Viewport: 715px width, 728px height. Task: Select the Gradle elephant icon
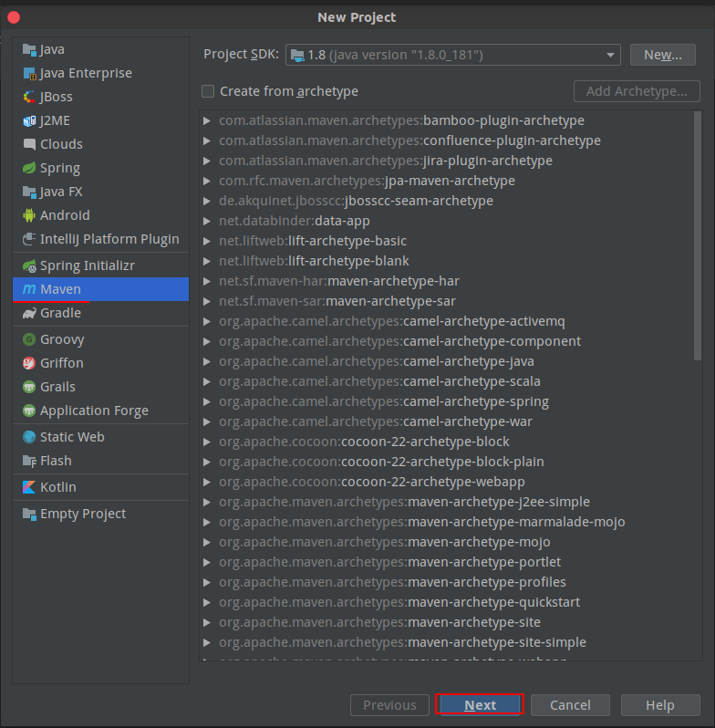pyautogui.click(x=29, y=313)
